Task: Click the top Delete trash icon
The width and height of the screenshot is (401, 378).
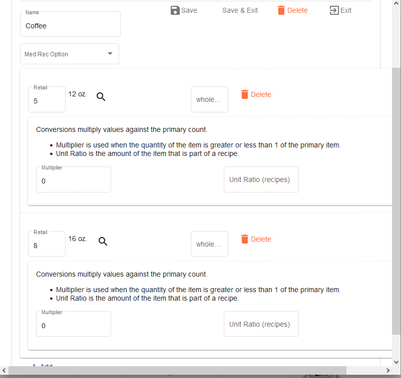Action: tap(281, 10)
